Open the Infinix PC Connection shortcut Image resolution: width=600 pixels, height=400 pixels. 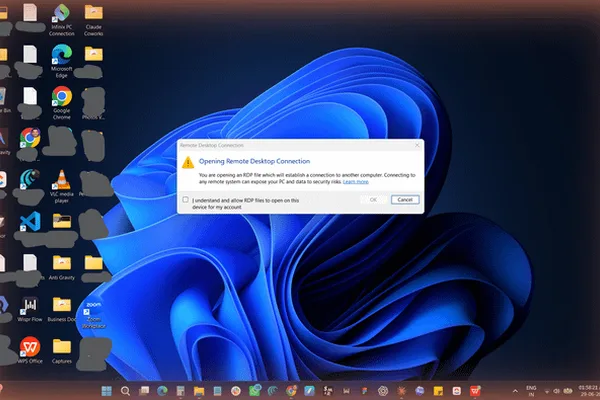click(62, 20)
